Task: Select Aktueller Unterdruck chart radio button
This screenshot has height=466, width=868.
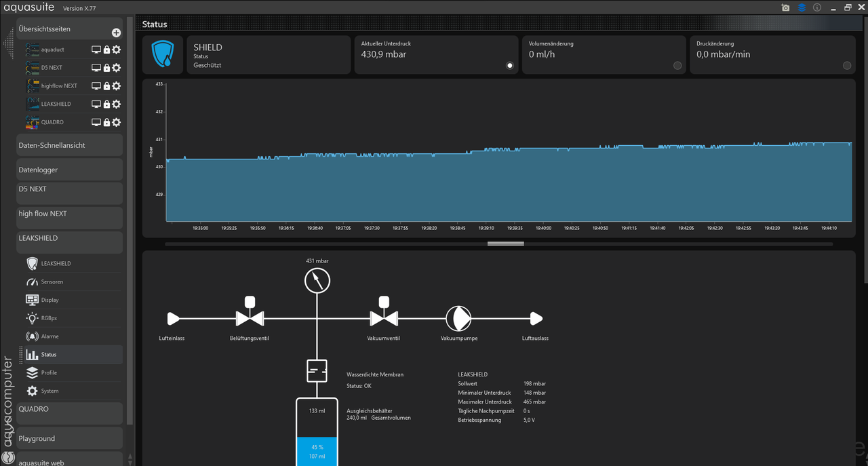Action: [x=510, y=66]
